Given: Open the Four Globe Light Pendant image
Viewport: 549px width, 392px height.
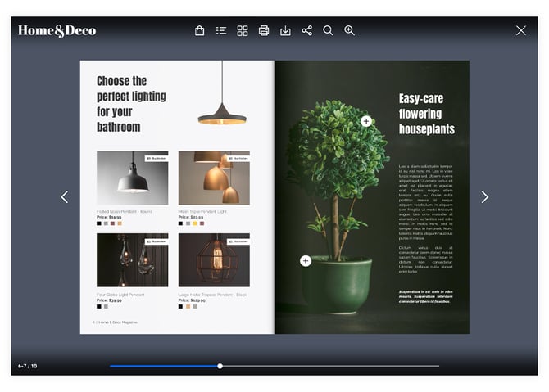Looking at the screenshot, I should [132, 260].
